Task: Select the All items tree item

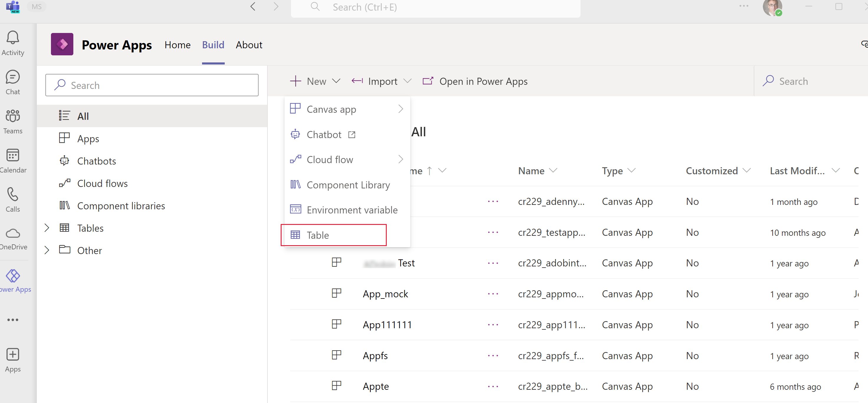Action: pyautogui.click(x=154, y=116)
